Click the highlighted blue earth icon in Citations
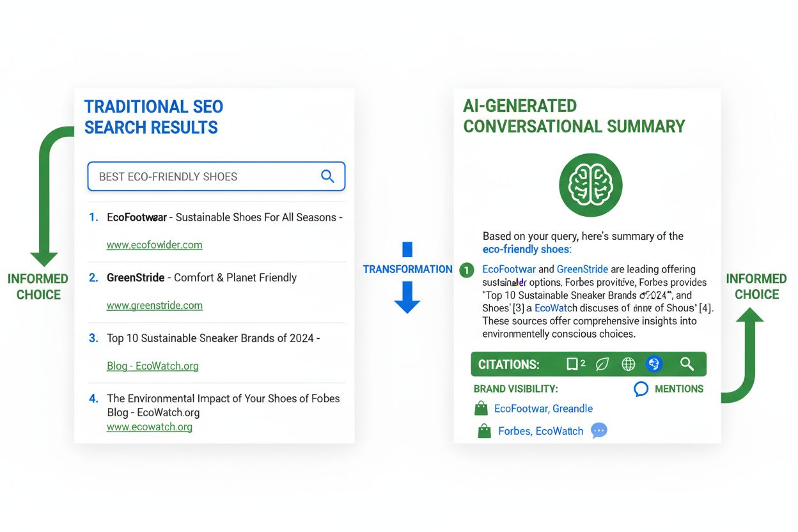 (654, 364)
